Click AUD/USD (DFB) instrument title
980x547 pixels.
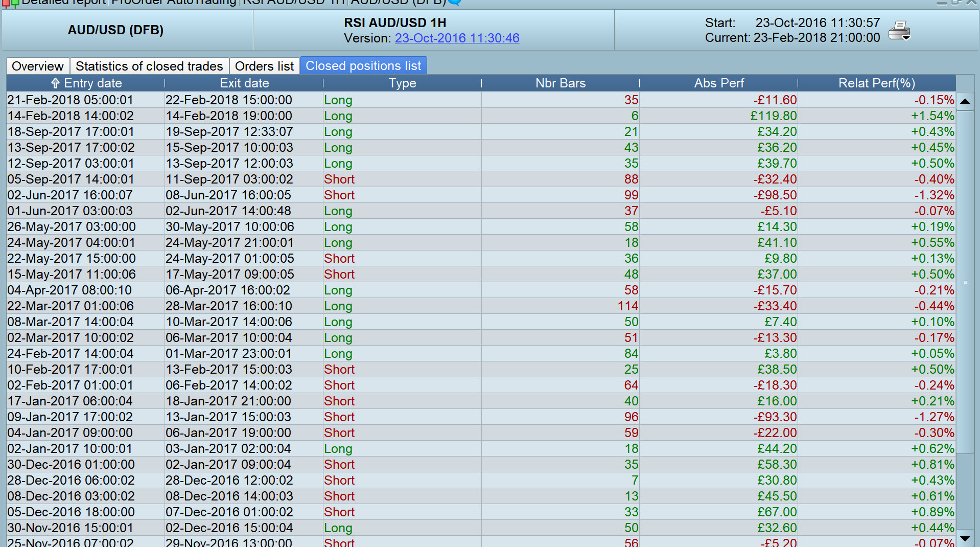[115, 30]
